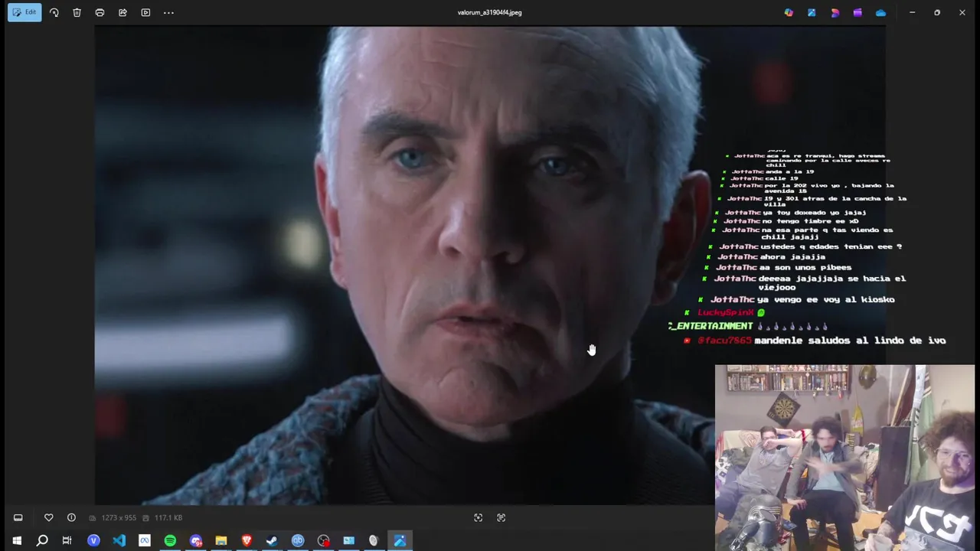Open Spotify from the taskbar

pyautogui.click(x=170, y=540)
